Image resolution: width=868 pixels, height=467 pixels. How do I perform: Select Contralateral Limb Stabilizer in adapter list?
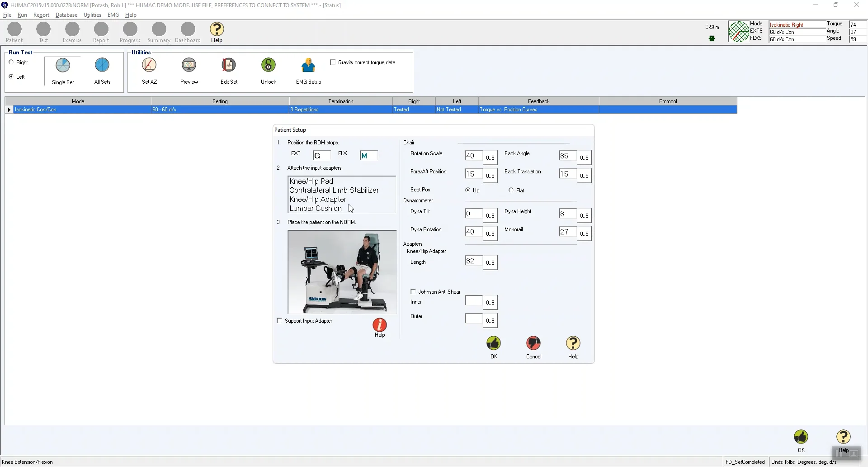(x=334, y=190)
